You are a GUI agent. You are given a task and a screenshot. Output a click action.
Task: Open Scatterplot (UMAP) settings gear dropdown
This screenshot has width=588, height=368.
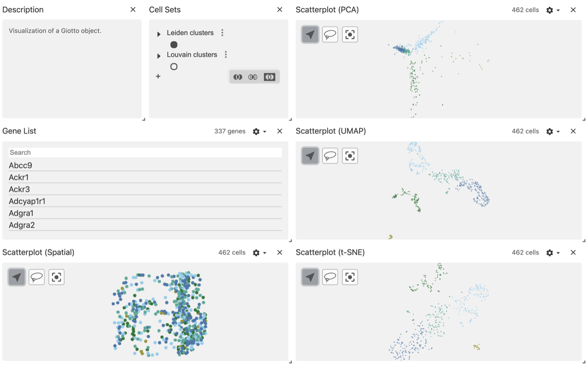552,131
